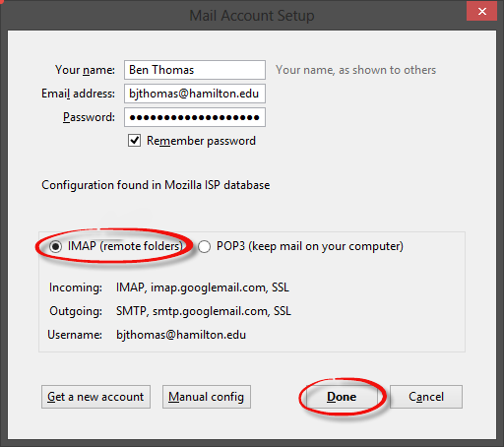Click the "Email address:" label
This screenshot has width=504, height=447.
coord(78,94)
